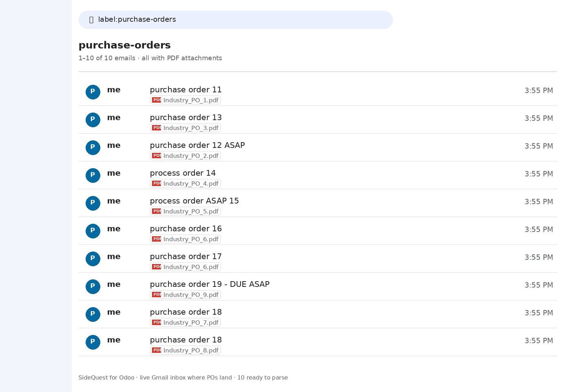Screen dimensions: 571x392
Task: Click the PDF icon of Industry_PO_4.pdf
Action: (x=157, y=183)
